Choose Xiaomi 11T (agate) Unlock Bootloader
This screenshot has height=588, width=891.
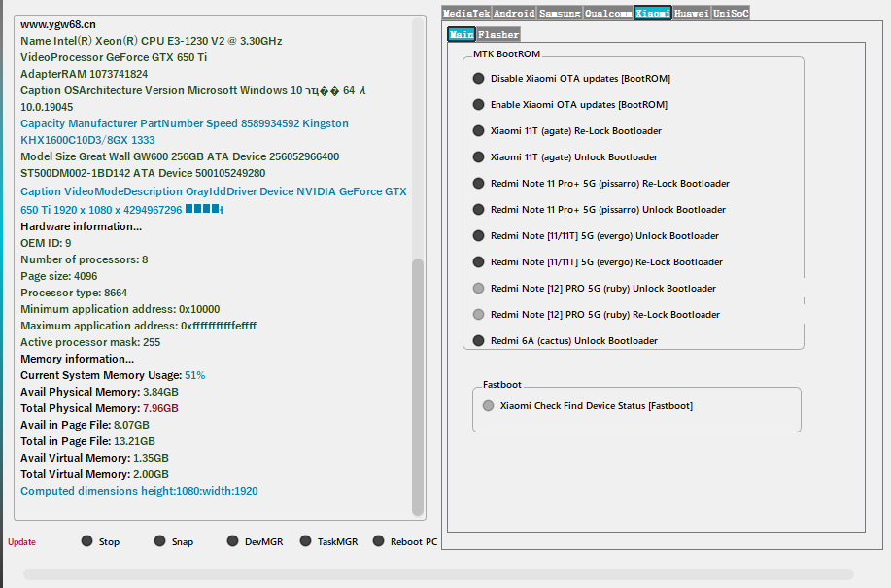(x=565, y=156)
